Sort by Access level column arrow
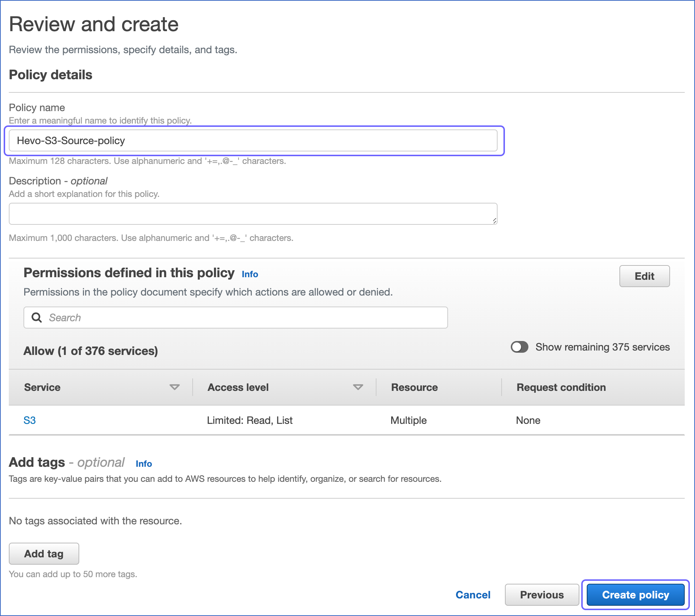The width and height of the screenshot is (695, 616). tap(358, 387)
